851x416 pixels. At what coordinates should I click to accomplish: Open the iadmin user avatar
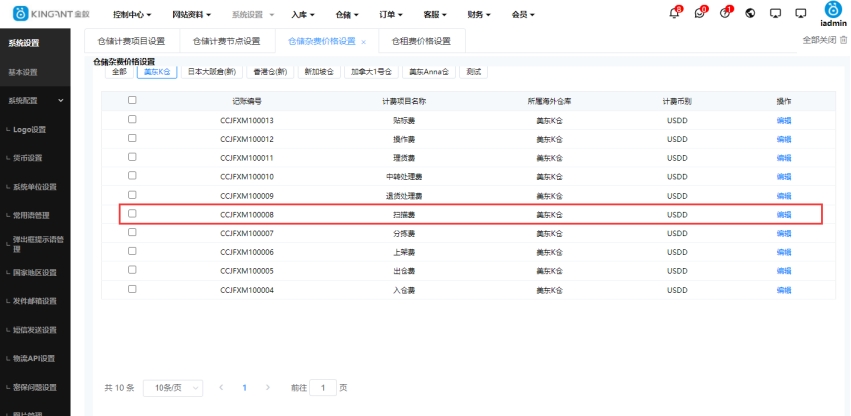[x=833, y=10]
